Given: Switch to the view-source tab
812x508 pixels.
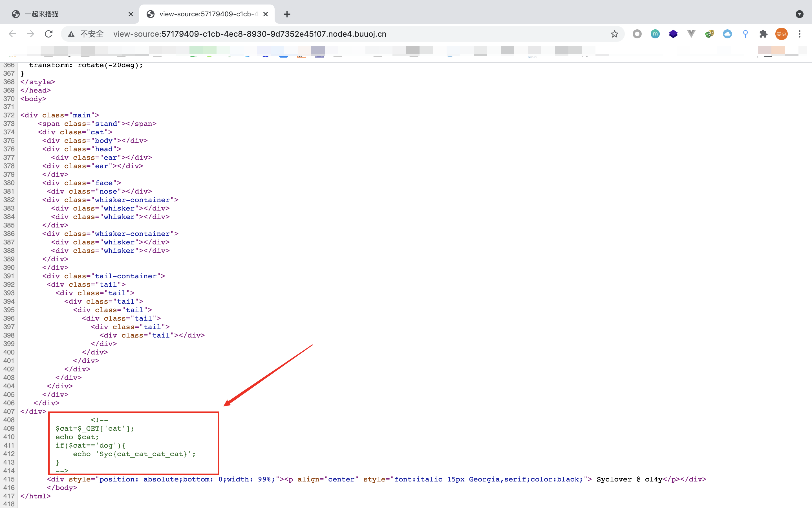Looking at the screenshot, I should [x=207, y=14].
